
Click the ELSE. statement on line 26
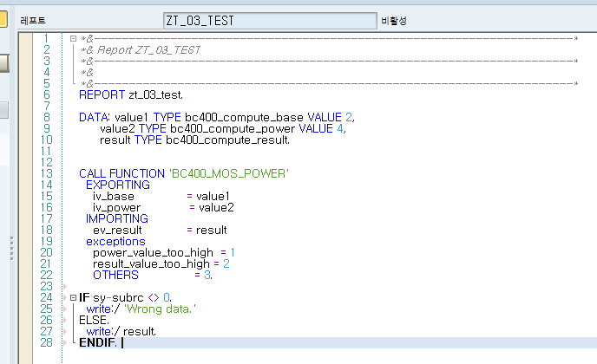[x=94, y=321]
